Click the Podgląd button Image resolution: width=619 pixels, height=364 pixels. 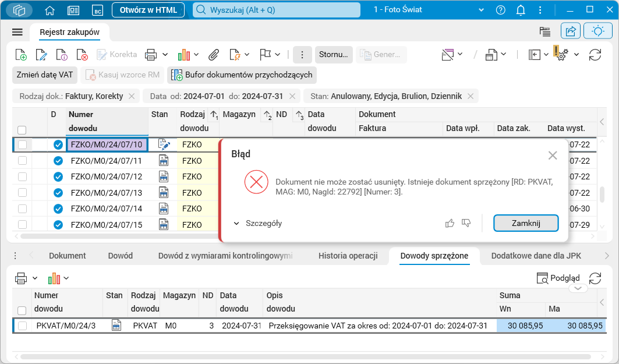pyautogui.click(x=558, y=278)
